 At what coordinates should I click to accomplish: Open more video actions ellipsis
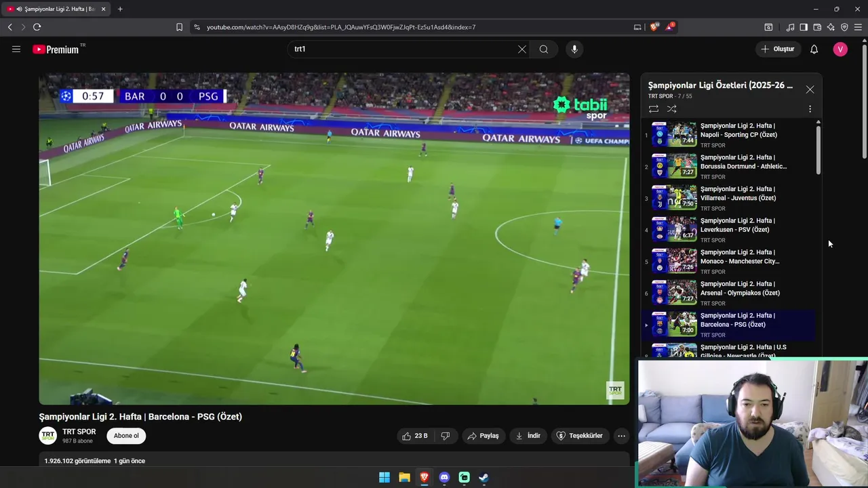click(621, 436)
